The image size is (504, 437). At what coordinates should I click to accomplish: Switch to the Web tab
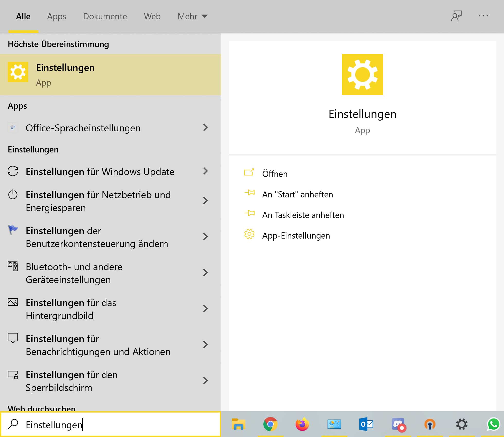click(152, 16)
